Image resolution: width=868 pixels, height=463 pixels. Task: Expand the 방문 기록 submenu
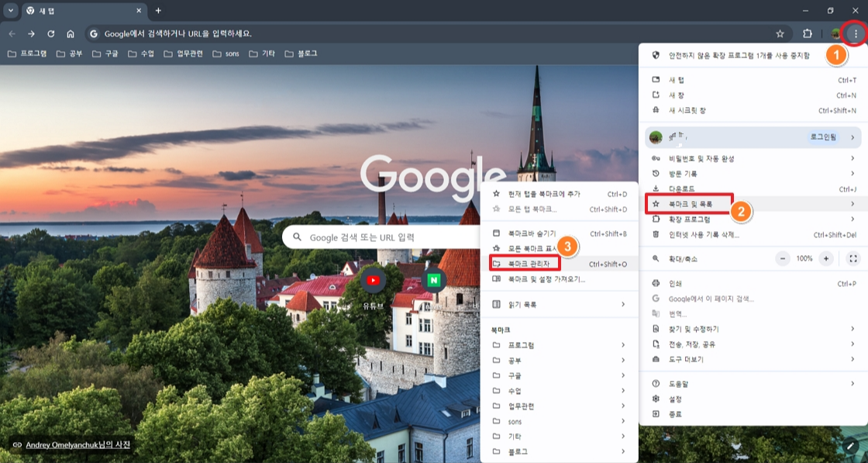tap(753, 174)
